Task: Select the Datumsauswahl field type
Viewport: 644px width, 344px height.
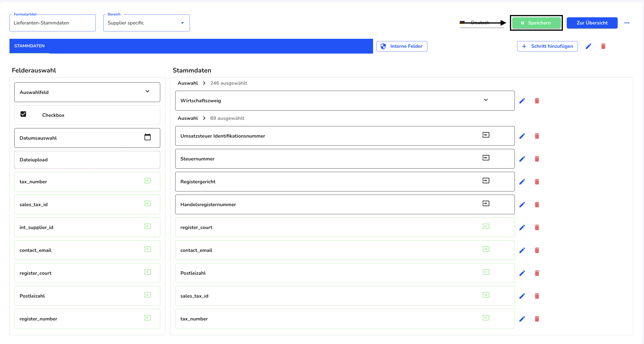Action: (x=87, y=138)
